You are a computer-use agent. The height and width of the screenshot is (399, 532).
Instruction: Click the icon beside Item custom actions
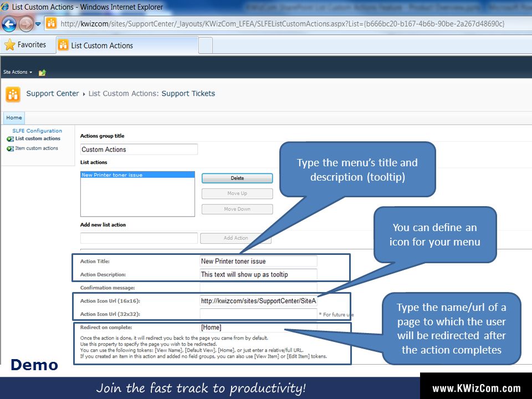coord(10,149)
